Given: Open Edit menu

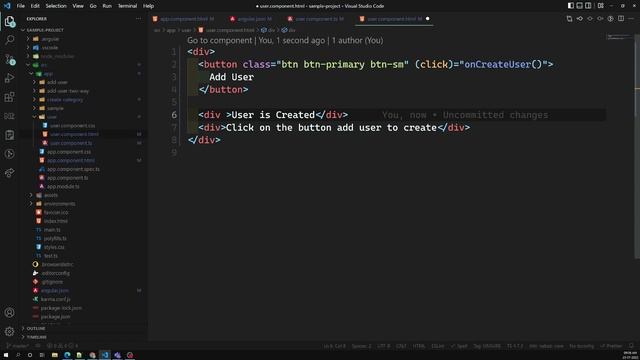Looking at the screenshot, I should coord(35,6).
